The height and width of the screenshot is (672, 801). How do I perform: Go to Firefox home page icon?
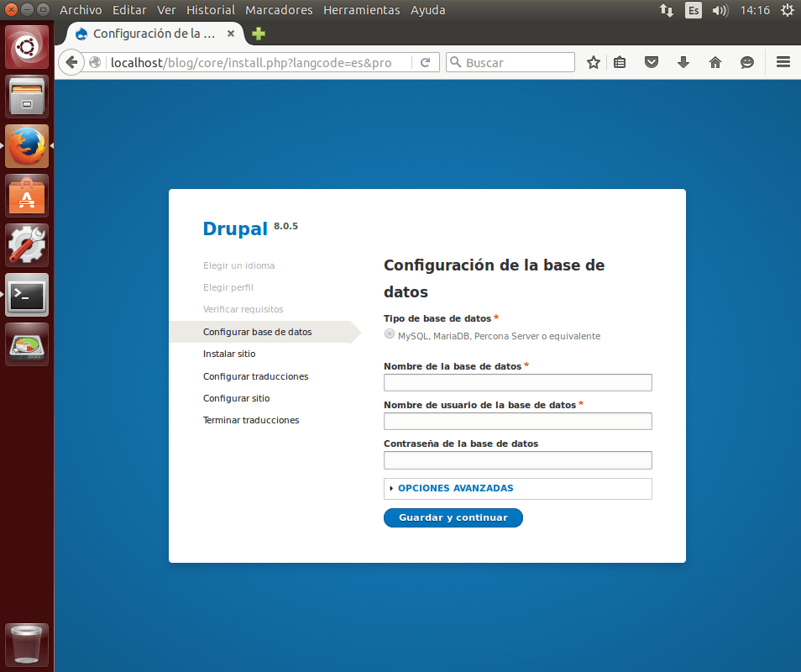(x=715, y=62)
